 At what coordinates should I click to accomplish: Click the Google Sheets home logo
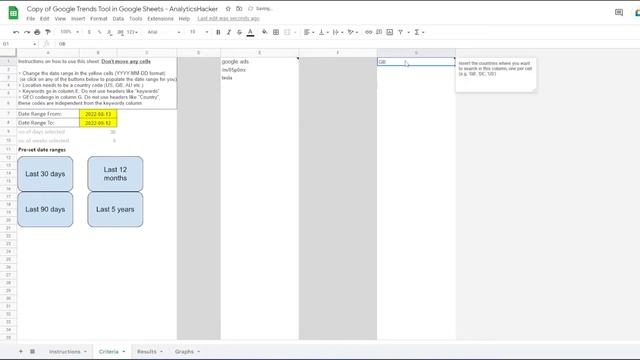tap(13, 13)
